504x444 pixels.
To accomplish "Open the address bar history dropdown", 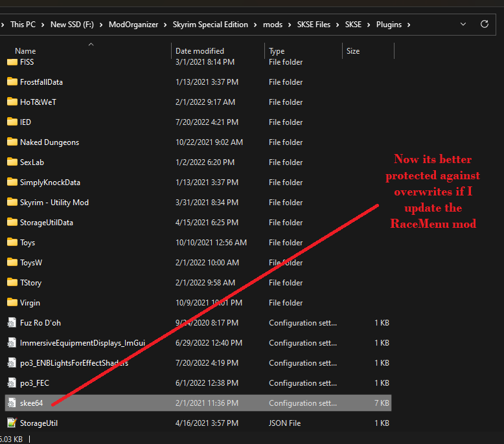I will (463, 25).
